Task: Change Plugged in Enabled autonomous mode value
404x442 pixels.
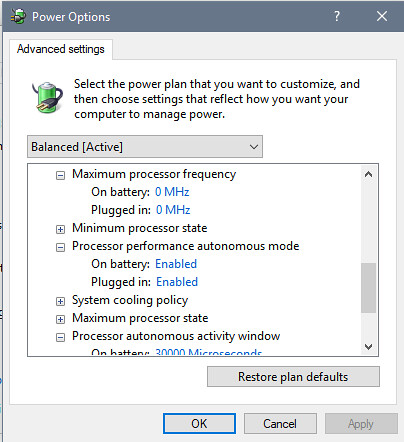Action: pos(177,282)
